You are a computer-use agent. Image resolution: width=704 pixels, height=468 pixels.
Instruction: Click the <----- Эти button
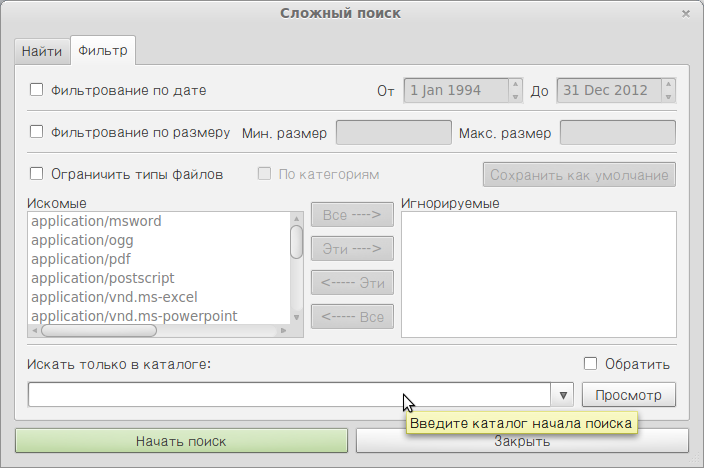(352, 283)
